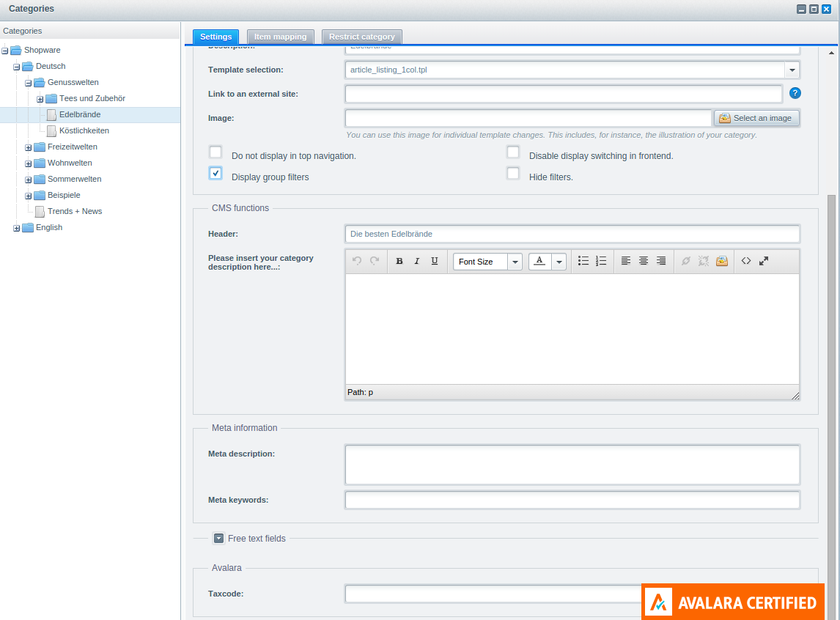Insert a bulleted list
Viewport: 840px width, 620px height.
(583, 261)
